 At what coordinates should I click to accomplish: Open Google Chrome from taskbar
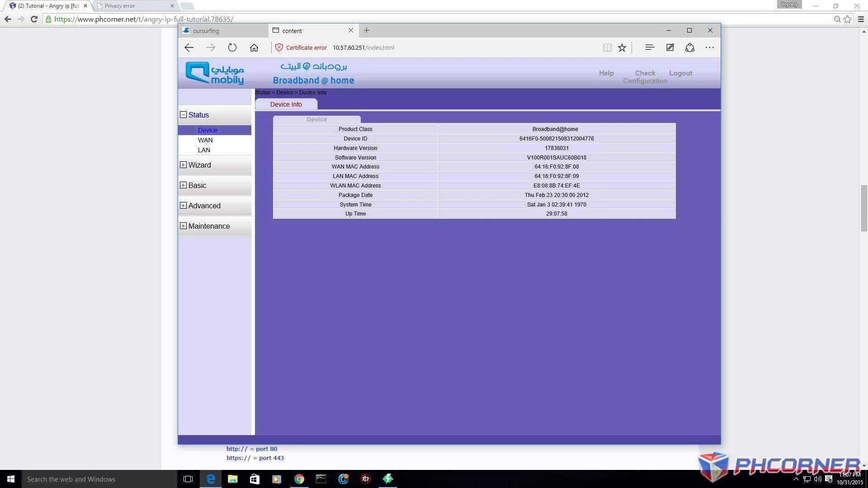299,479
